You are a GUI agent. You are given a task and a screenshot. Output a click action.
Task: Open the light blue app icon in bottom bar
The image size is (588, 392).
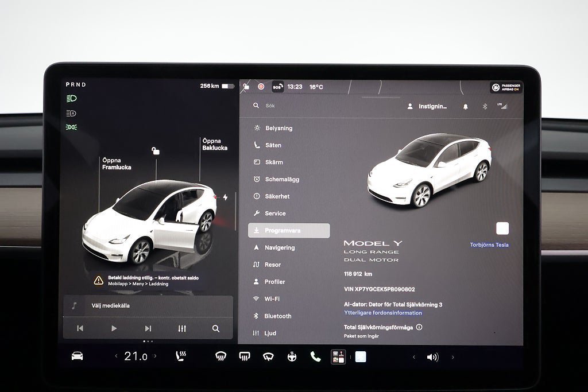click(x=361, y=357)
